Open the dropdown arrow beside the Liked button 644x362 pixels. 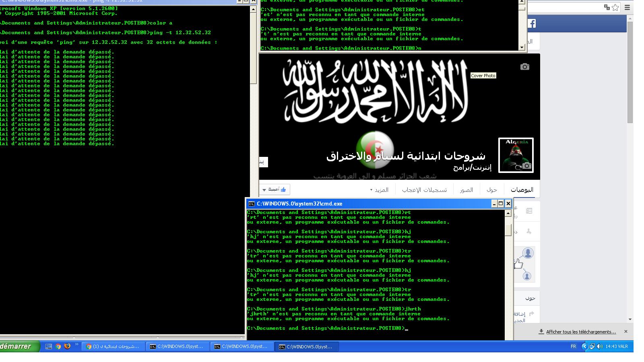(x=264, y=189)
